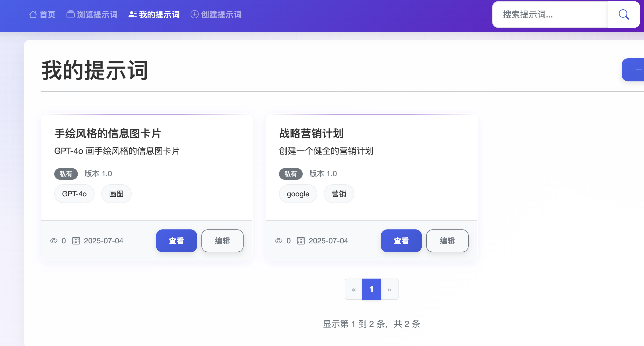Click the create prompt plus-circle icon
The image size is (644, 346).
click(x=194, y=14)
